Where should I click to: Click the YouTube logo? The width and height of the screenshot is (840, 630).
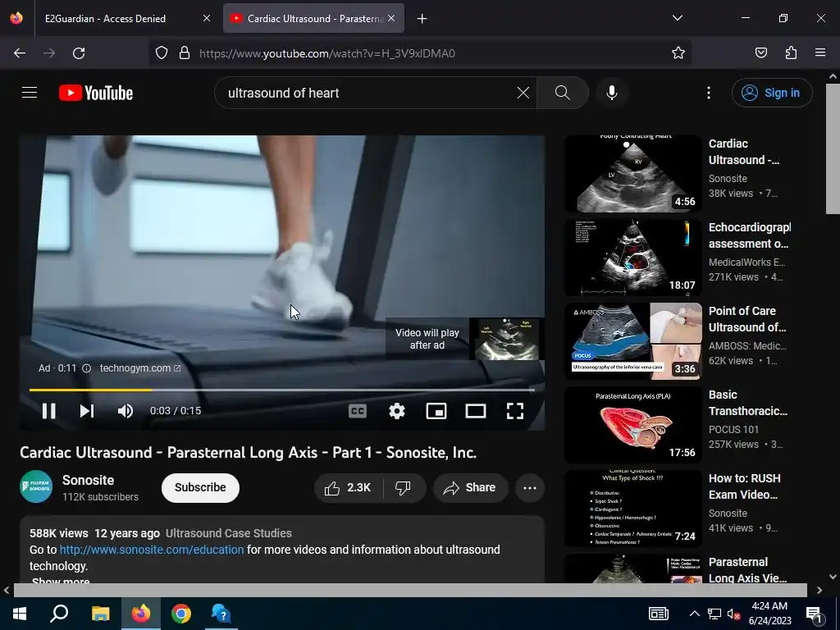click(96, 93)
